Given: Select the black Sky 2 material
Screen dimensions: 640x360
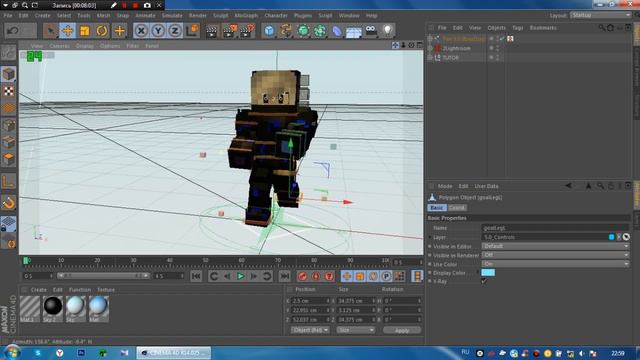Looking at the screenshot, I should click(x=53, y=309).
